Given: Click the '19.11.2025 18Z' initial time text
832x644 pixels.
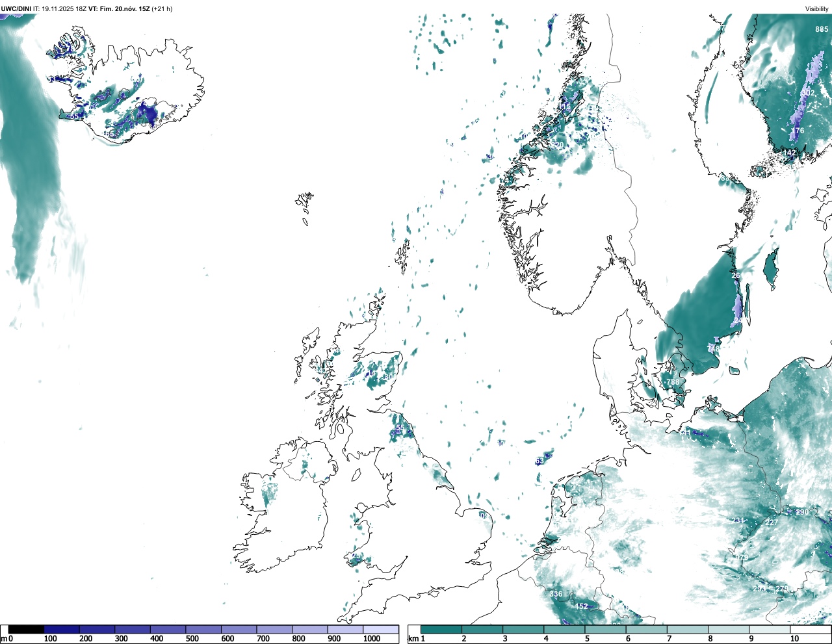Looking at the screenshot, I should point(64,9).
